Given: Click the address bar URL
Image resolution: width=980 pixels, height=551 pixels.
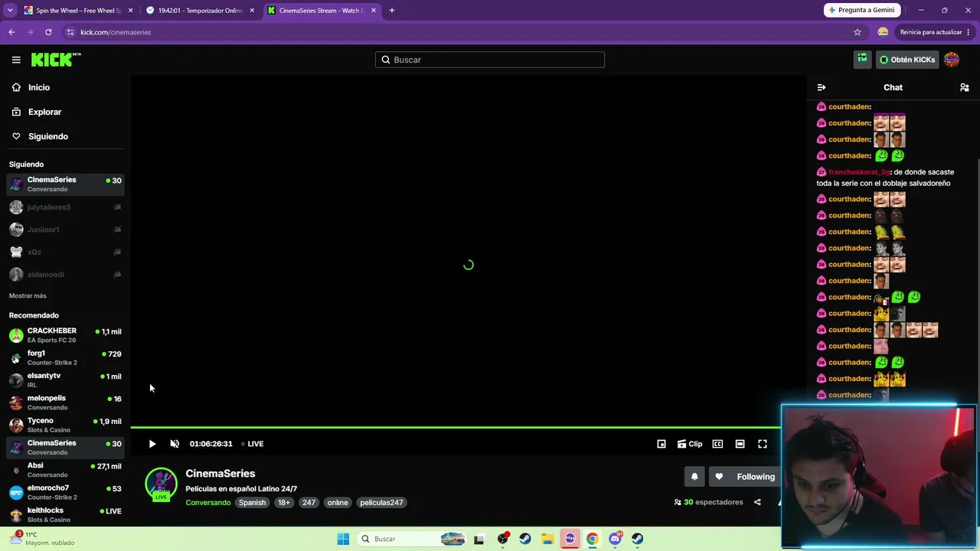Looking at the screenshot, I should tap(116, 32).
